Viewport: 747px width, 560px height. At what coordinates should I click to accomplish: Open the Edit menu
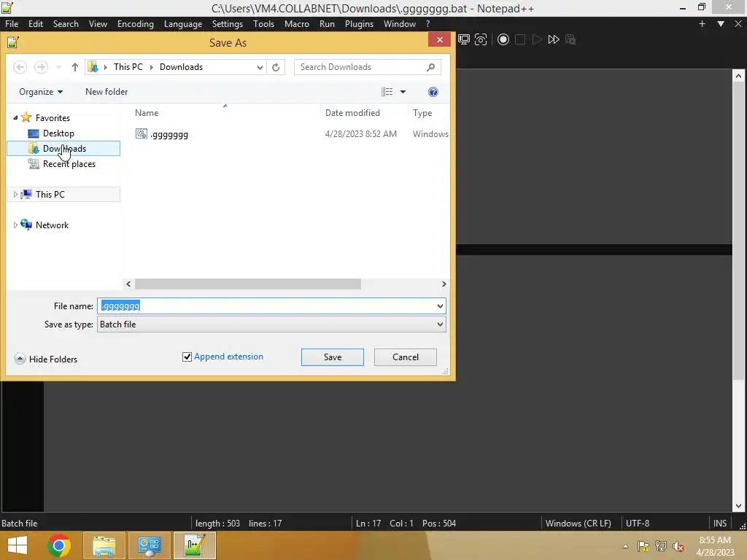(36, 24)
